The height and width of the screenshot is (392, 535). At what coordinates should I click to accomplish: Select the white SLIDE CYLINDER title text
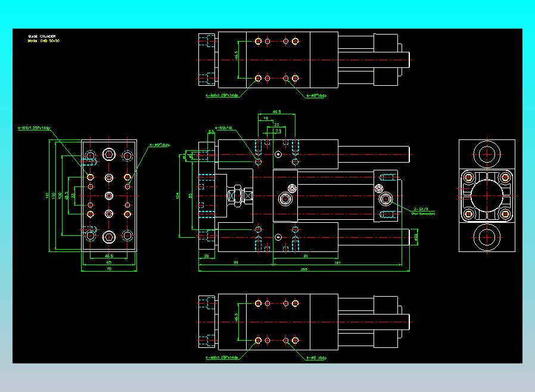[42, 36]
